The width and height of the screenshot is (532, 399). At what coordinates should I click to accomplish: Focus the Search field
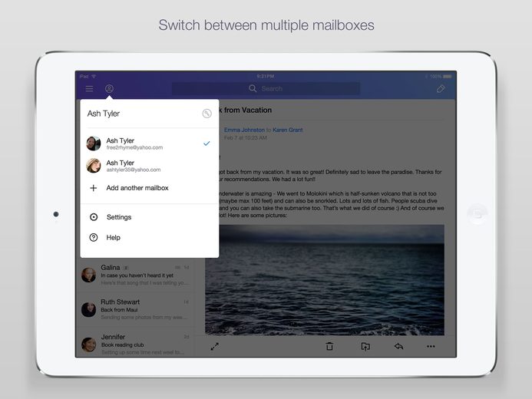266,88
